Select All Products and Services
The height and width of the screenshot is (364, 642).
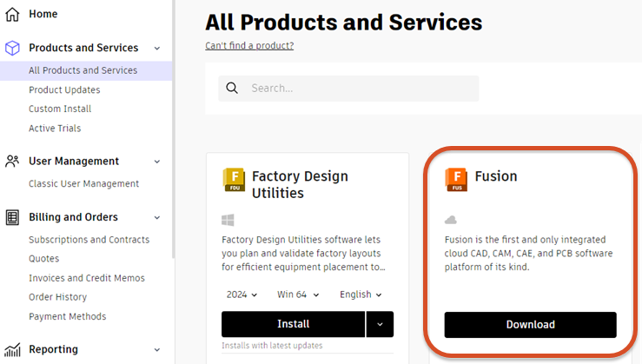[x=86, y=70]
